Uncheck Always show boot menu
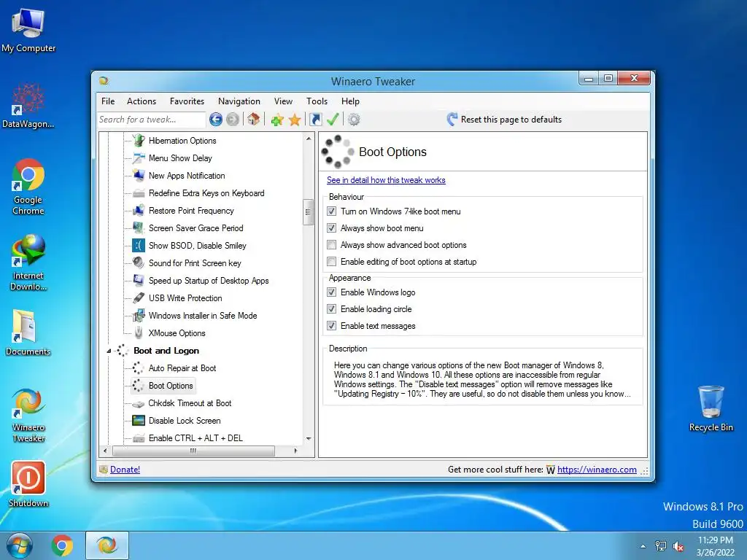The image size is (747, 560). [332, 227]
